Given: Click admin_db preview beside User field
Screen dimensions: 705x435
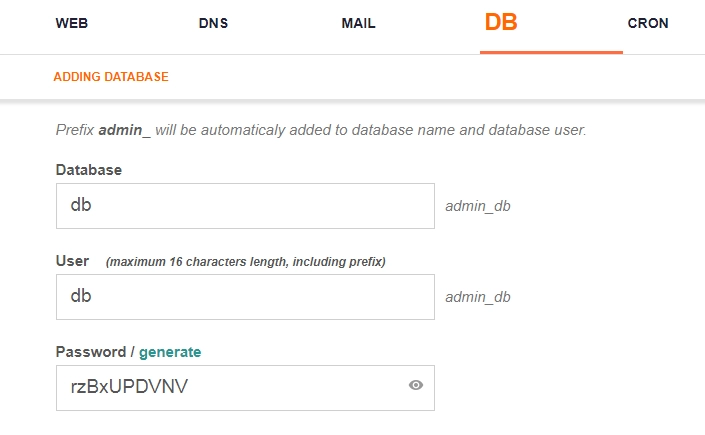Looking at the screenshot, I should [478, 298].
